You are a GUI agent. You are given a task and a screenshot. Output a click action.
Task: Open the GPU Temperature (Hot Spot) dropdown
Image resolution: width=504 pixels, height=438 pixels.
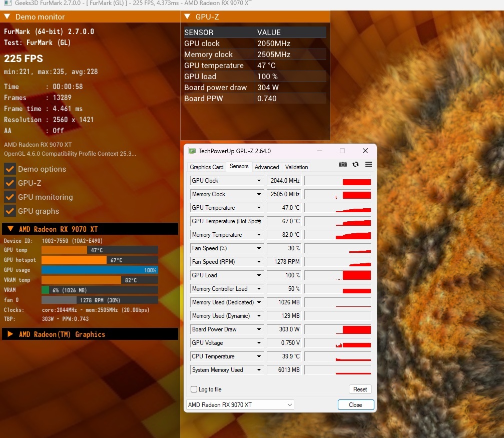(x=259, y=221)
